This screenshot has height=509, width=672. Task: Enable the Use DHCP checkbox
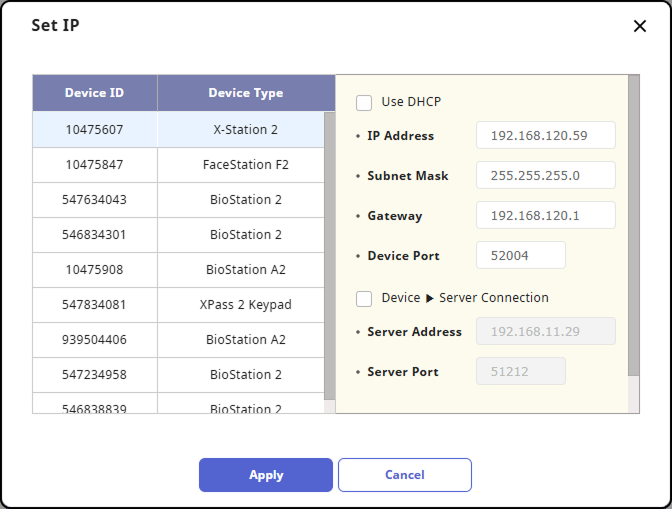[x=364, y=102]
